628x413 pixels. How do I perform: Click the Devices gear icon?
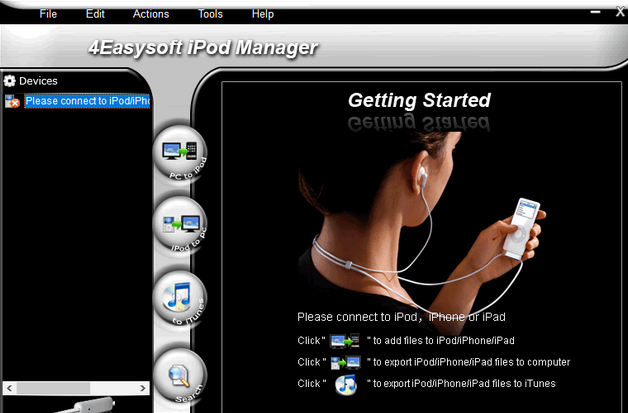point(9,81)
